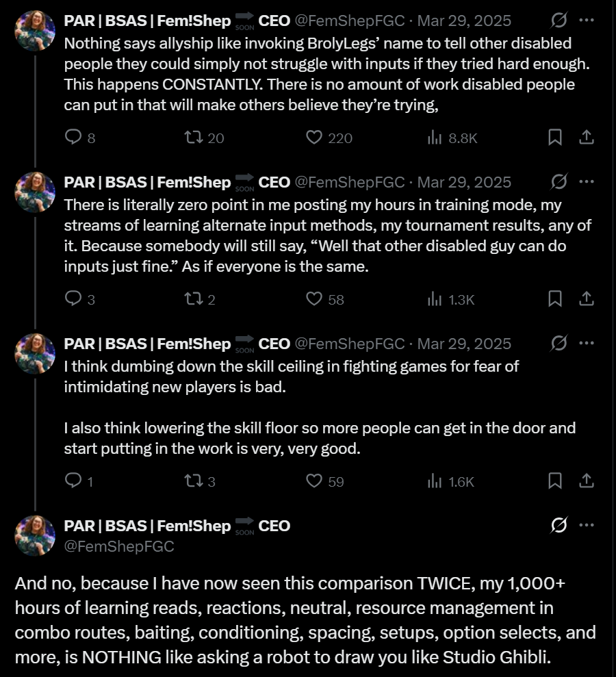Screen dimensions: 616x677
Task: Open @FemShepFGC handle on first tweet
Action: 350,21
